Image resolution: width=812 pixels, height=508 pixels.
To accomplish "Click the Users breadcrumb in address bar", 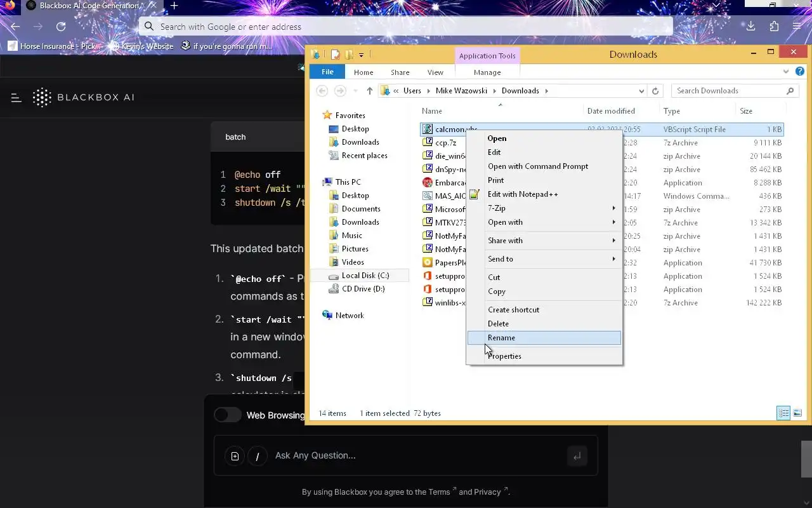I will [412, 91].
